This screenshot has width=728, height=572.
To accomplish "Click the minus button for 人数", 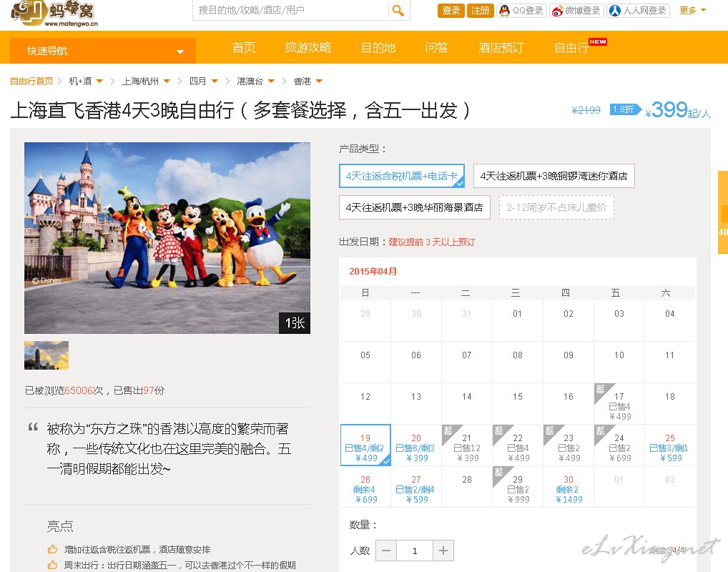I will tap(386, 551).
